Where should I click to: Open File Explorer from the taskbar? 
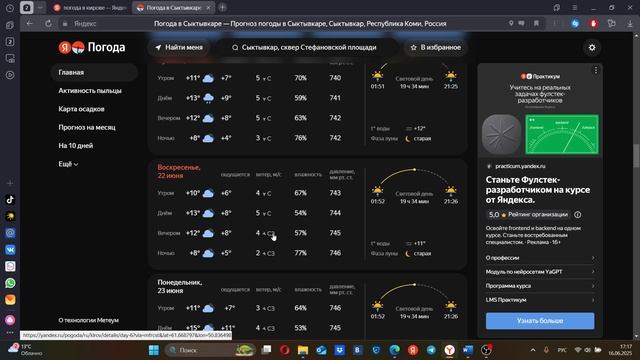(x=303, y=350)
